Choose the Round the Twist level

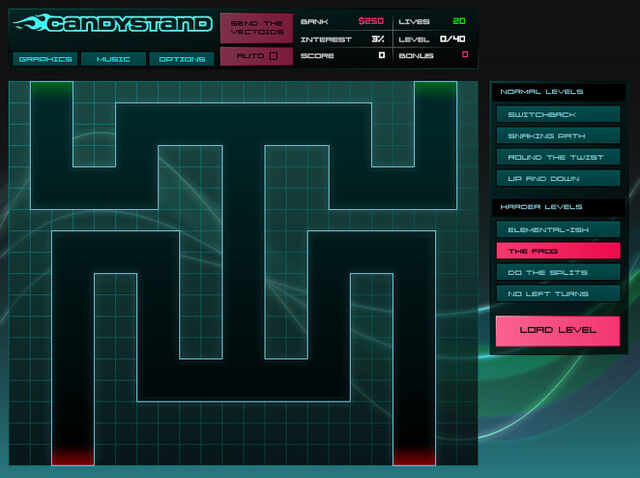558,157
